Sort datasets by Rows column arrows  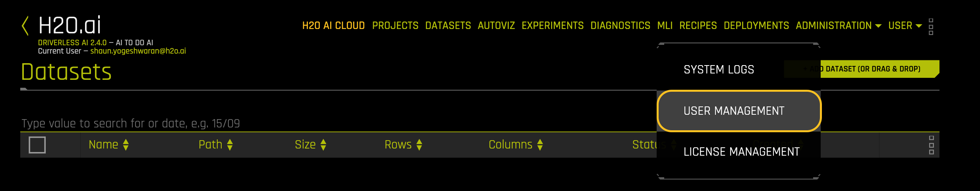(419, 145)
